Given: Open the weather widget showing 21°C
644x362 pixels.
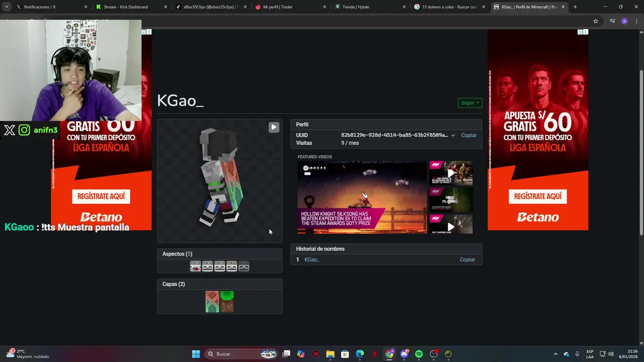Looking at the screenshot, I should pyautogui.click(x=28, y=354).
